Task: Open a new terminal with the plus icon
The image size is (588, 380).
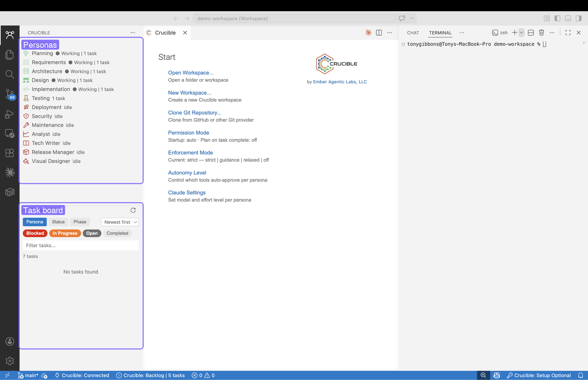Action: tap(515, 32)
